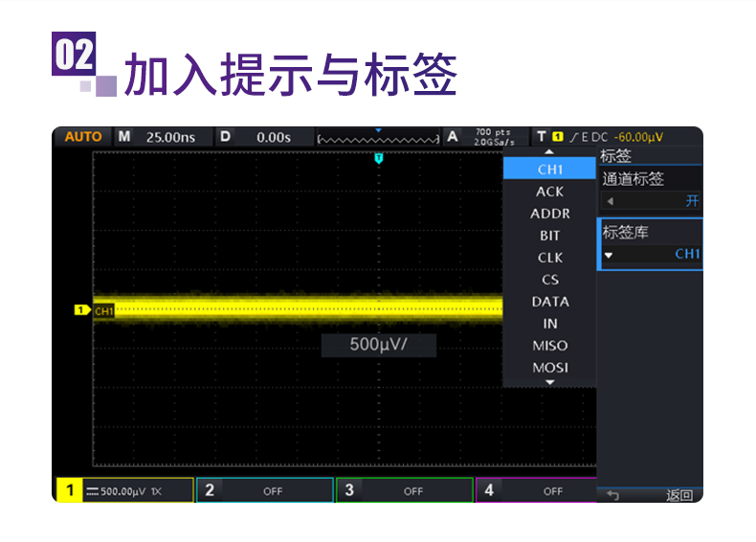The width and height of the screenshot is (756, 542).
Task: Click the CH1 label on the waveform
Action: (103, 311)
